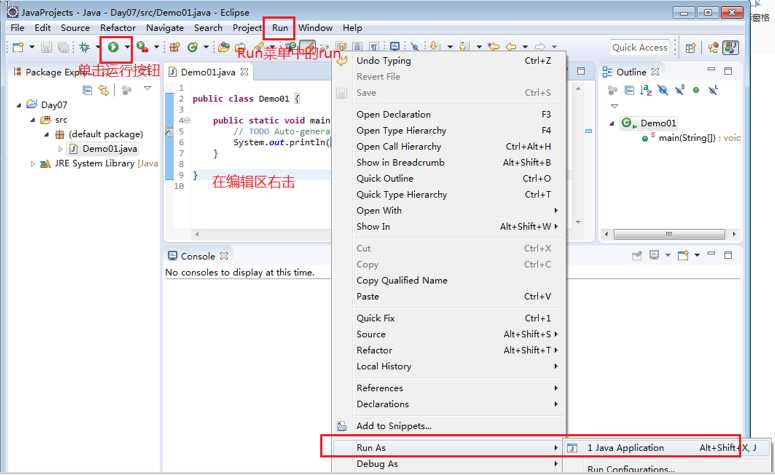Click the Debug bug icon in toolbar
The height and width of the screenshot is (475, 775).
(x=85, y=47)
